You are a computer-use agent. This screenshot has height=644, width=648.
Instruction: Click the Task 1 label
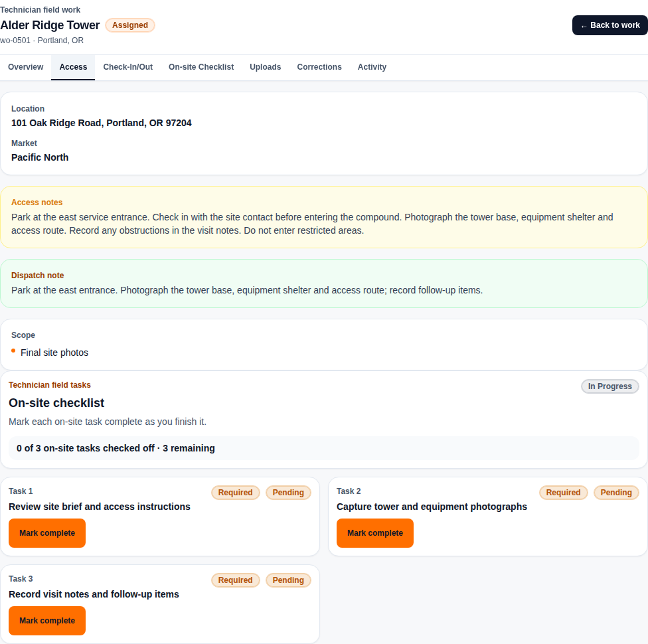pyautogui.click(x=21, y=491)
